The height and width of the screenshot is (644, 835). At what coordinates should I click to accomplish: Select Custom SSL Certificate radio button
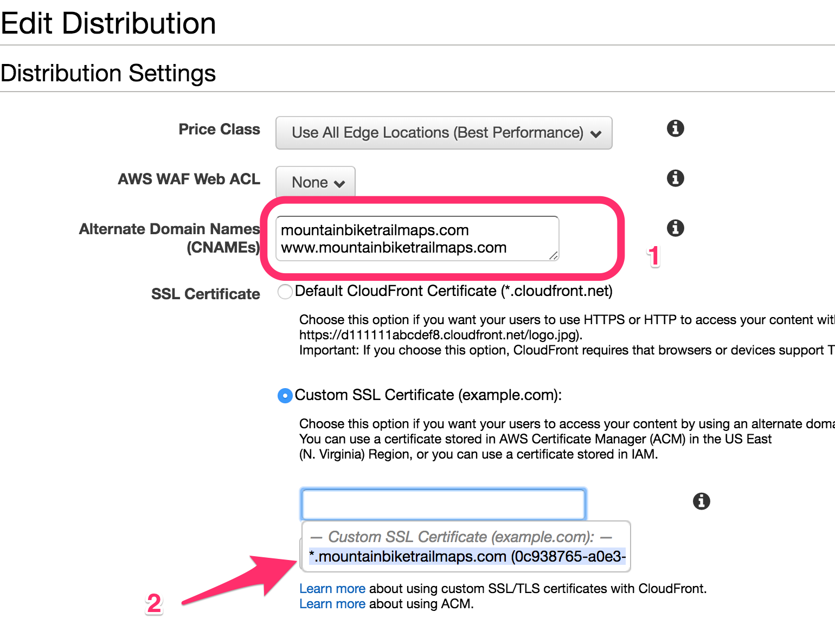pos(285,396)
